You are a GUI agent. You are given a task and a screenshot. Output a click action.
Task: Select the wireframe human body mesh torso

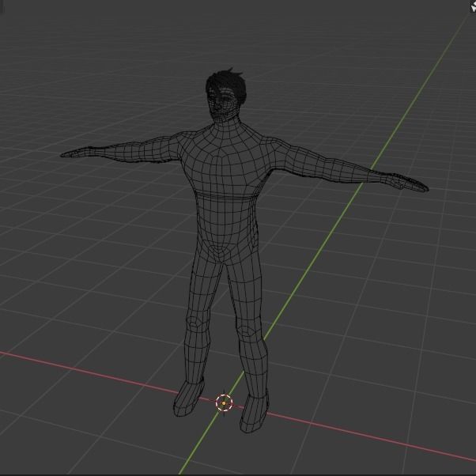click(225, 195)
